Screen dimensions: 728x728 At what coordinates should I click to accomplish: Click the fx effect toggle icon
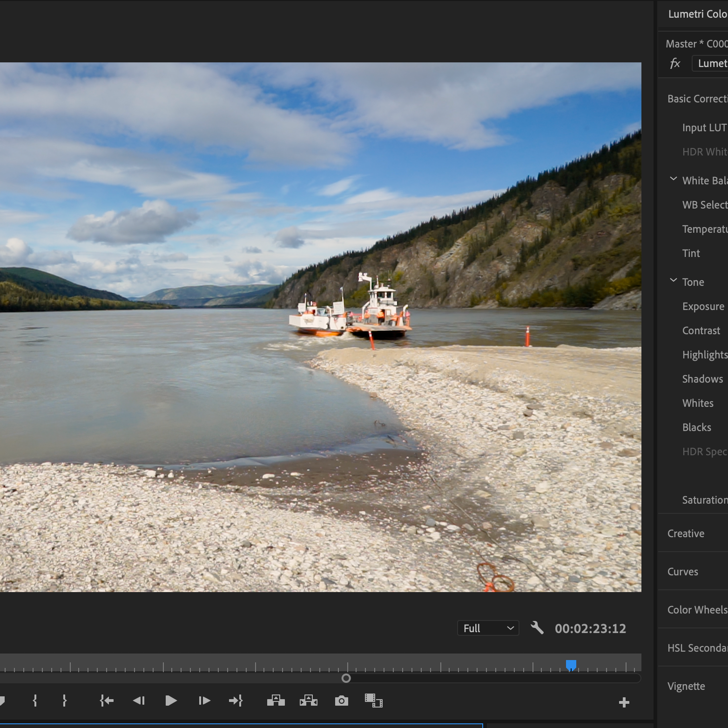point(675,63)
